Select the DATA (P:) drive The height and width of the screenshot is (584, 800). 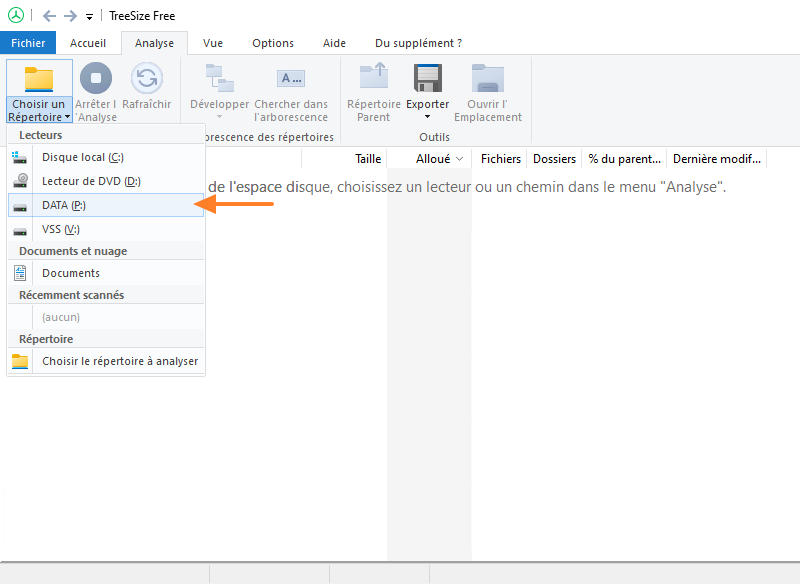tap(68, 203)
